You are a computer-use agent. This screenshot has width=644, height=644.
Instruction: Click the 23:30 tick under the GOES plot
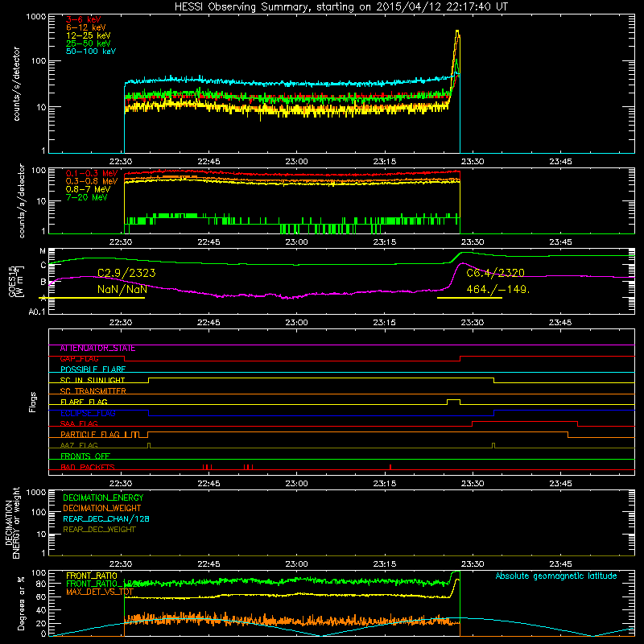473,323
